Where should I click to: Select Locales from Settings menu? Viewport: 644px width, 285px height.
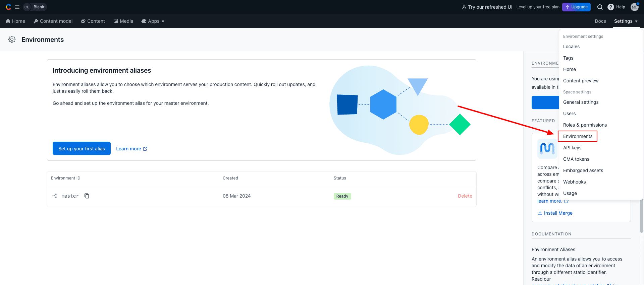pos(571,47)
